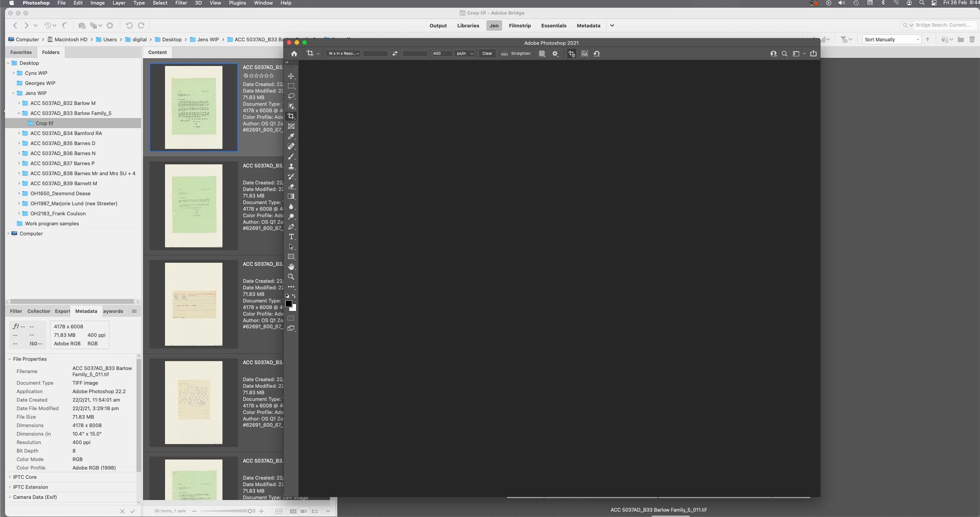The width and height of the screenshot is (980, 517).
Task: Select the Lasso tool
Action: (291, 96)
